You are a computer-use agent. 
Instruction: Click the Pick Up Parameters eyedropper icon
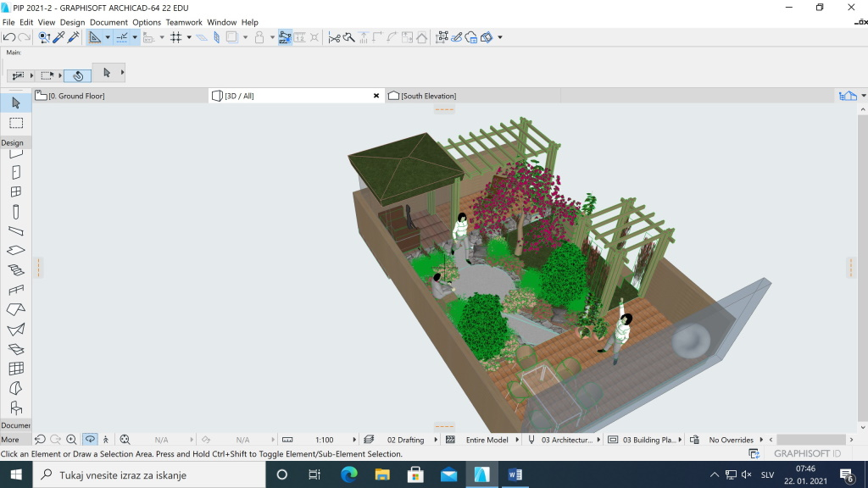pyautogui.click(x=58, y=37)
